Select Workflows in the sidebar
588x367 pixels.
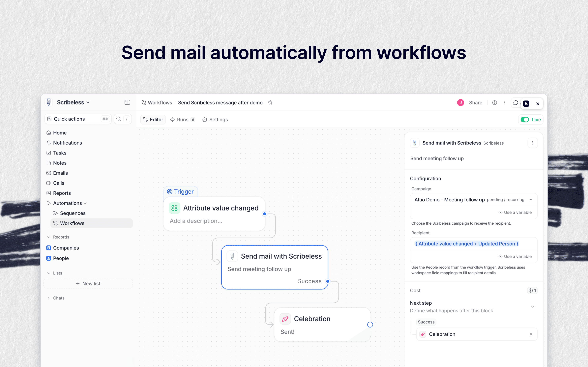point(92,223)
